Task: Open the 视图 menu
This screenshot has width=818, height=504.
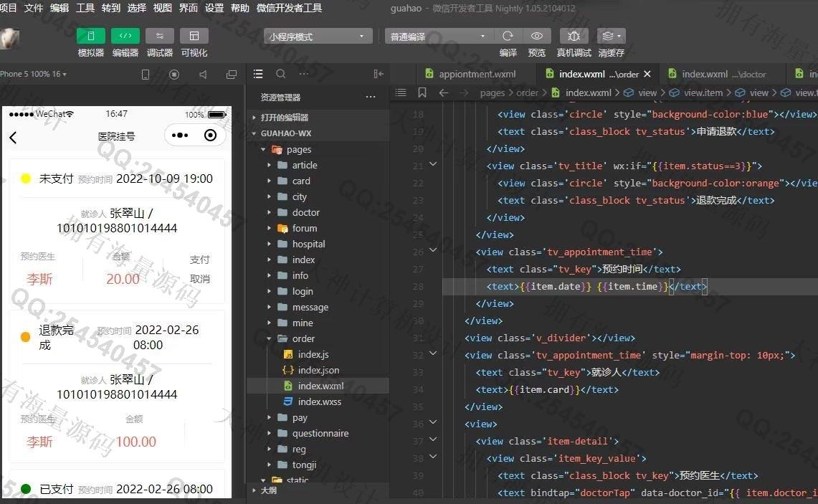Action: [x=162, y=8]
